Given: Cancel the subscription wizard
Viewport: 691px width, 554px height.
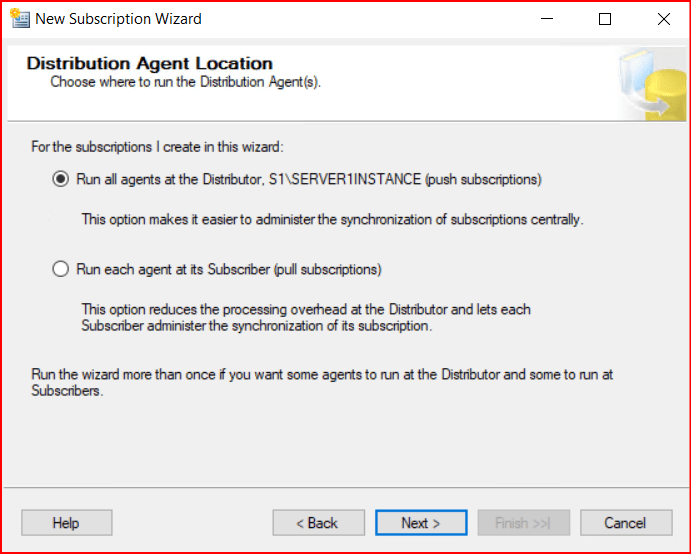Looking at the screenshot, I should tap(626, 523).
